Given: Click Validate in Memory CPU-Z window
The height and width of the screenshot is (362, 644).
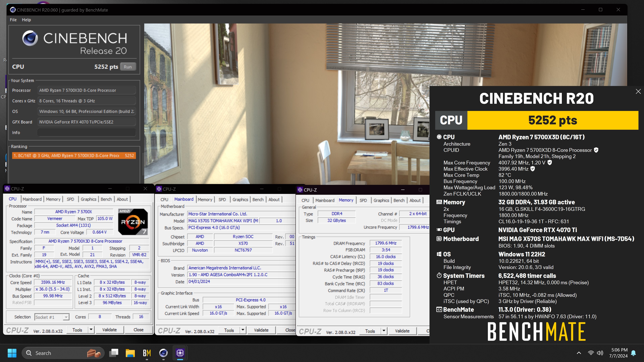Looking at the screenshot, I should (402, 331).
